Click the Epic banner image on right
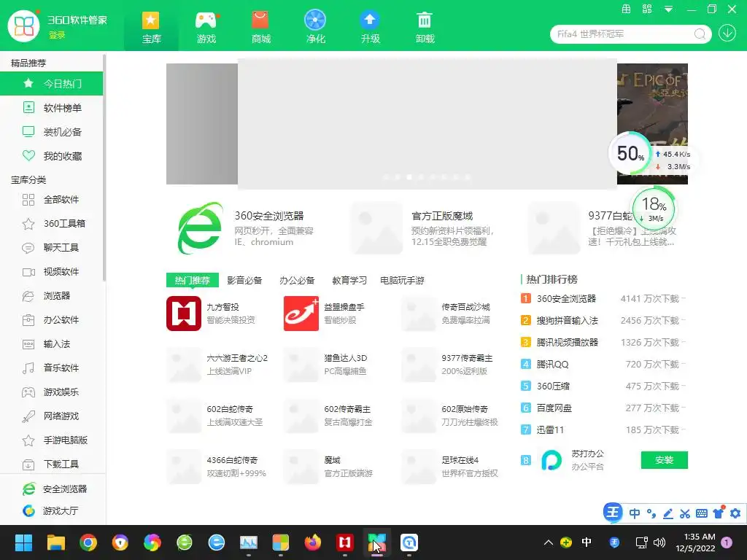This screenshot has width=747, height=560. point(652,124)
